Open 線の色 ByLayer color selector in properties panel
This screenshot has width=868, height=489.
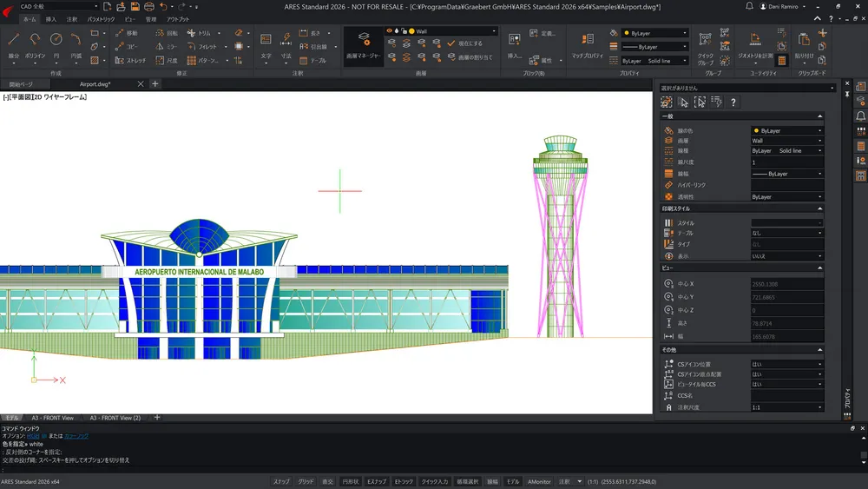tap(786, 130)
